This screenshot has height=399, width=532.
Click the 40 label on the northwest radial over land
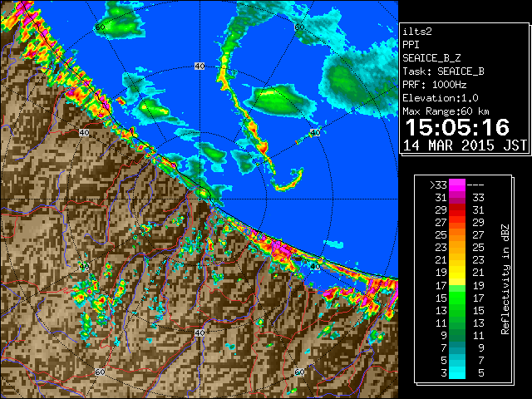coord(84,133)
